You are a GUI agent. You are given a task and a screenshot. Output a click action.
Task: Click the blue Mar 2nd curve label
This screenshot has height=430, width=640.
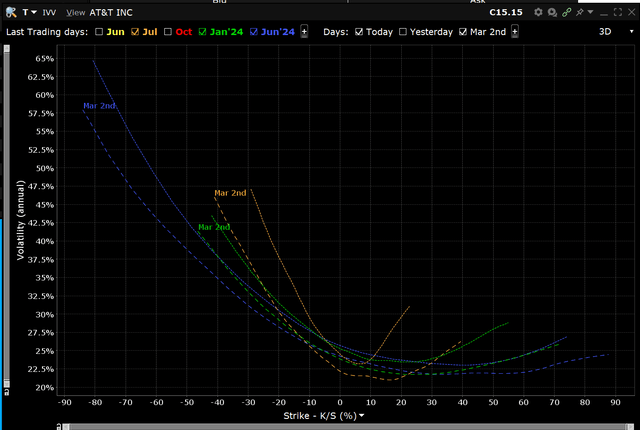99,106
